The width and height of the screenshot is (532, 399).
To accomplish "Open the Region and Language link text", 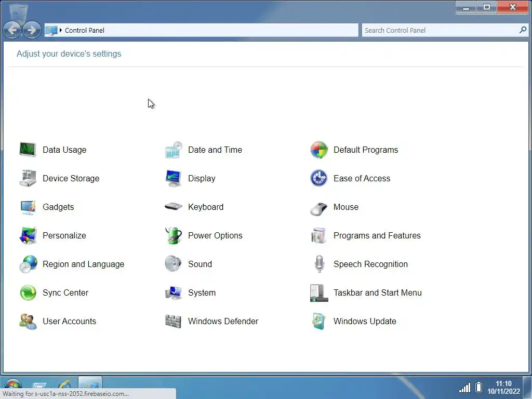I will point(84,264).
